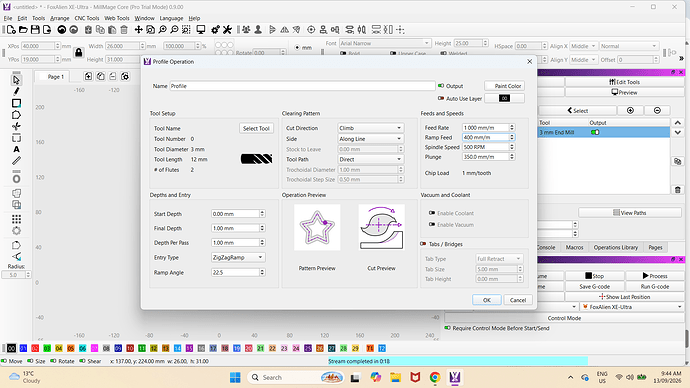Viewport: 690px width, 388px height.
Task: Select the red 02 color in the palette
Action: [x=35, y=348]
